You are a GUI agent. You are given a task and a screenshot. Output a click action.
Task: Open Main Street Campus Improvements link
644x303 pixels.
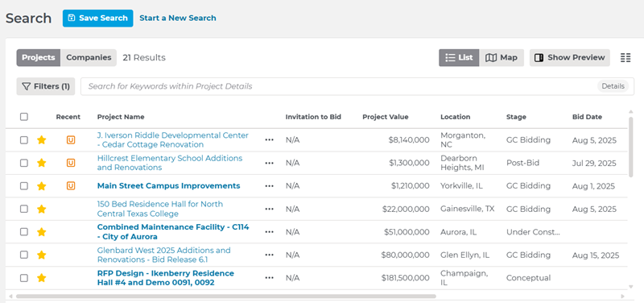[x=169, y=186]
